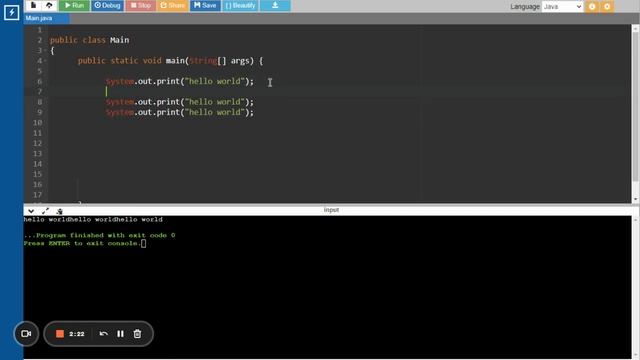The width and height of the screenshot is (640, 360).
Task: Click 'public class Main' on line 2
Action: [89, 40]
